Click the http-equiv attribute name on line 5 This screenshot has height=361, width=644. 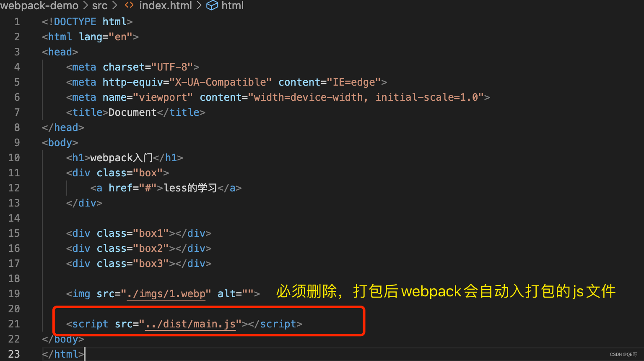tap(133, 82)
